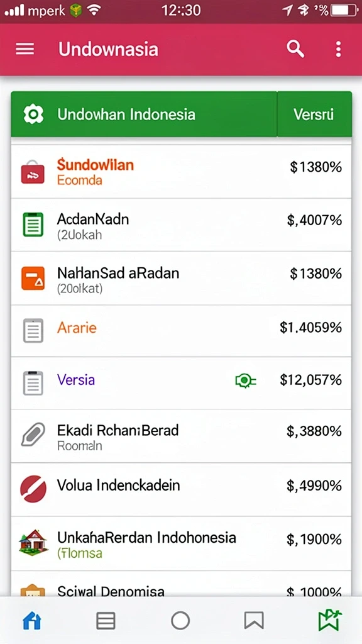362x644 pixels.
Task: Click the red circle Volua Indenckadein icon
Action: pos(33,489)
